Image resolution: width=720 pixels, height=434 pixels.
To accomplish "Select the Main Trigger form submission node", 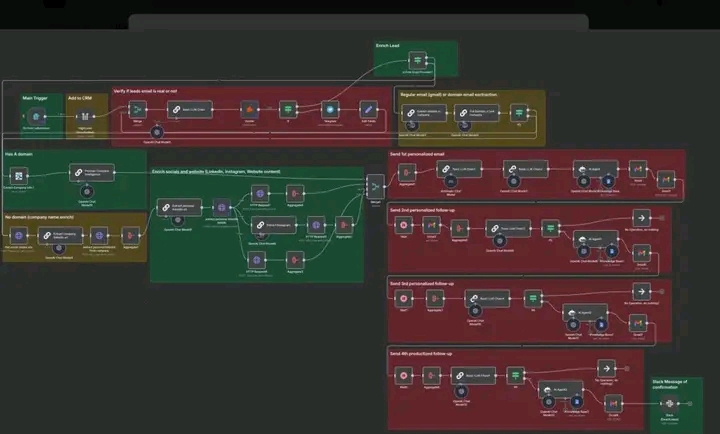I will (x=36, y=116).
